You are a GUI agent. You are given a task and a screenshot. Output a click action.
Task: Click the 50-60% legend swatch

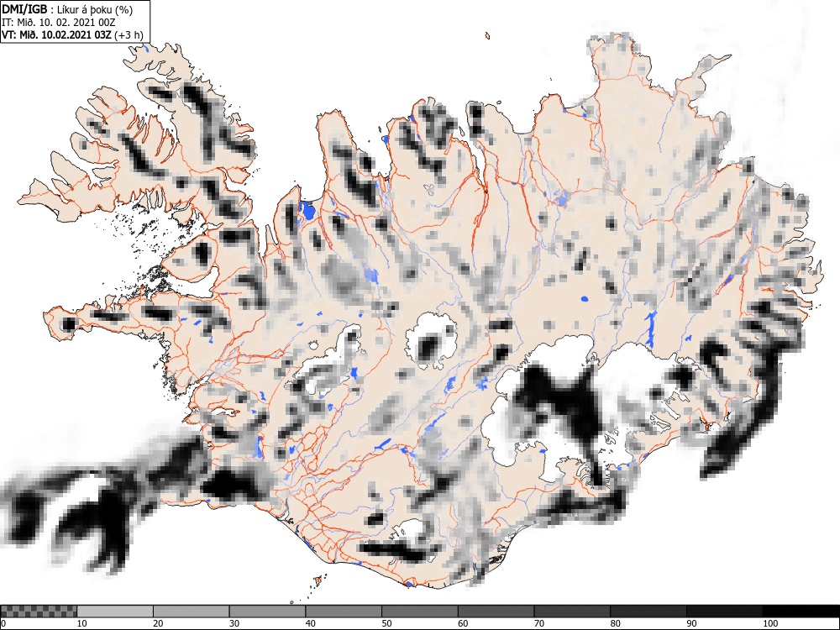coord(419,612)
